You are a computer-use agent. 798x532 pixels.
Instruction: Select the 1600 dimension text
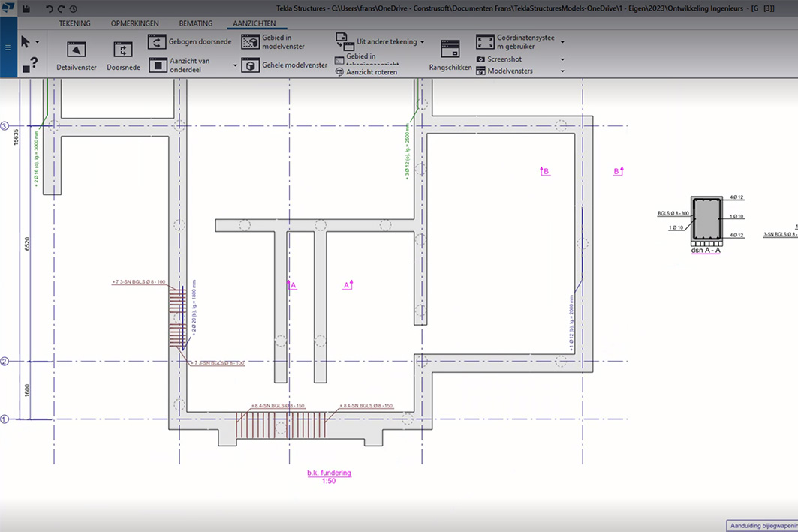click(x=27, y=391)
